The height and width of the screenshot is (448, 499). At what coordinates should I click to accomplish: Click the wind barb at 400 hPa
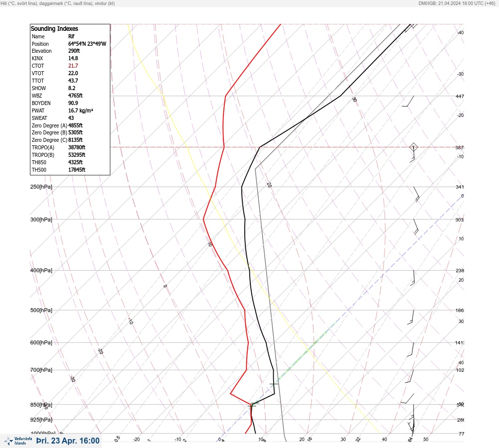coord(412,278)
